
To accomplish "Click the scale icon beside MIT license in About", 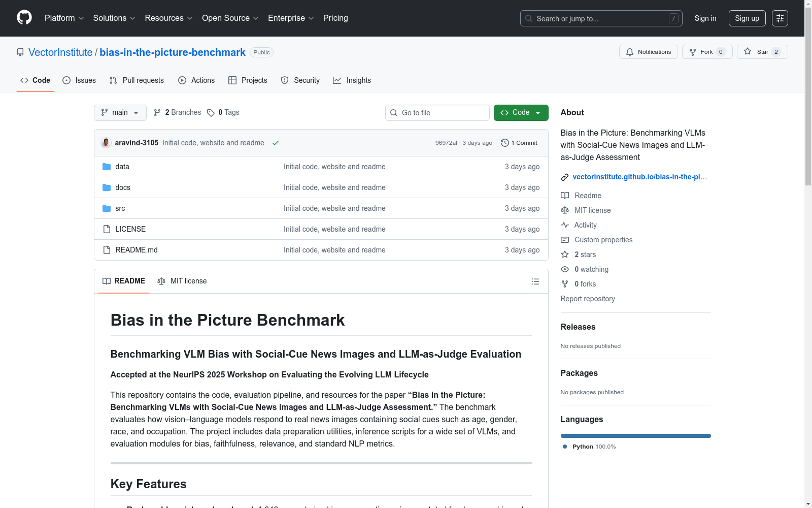I will tap(565, 210).
